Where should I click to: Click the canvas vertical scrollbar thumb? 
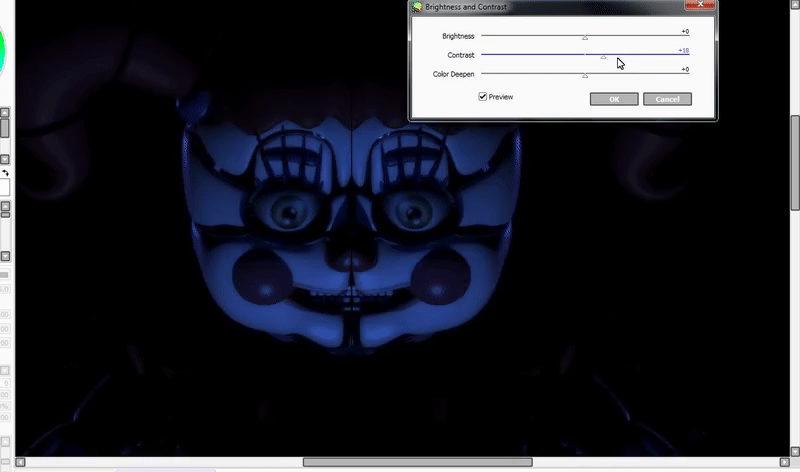coord(795,162)
